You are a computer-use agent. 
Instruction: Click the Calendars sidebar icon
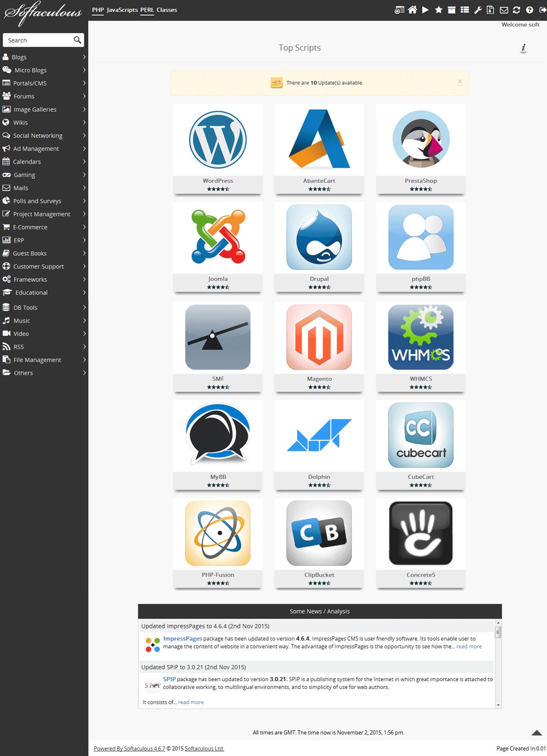point(6,161)
